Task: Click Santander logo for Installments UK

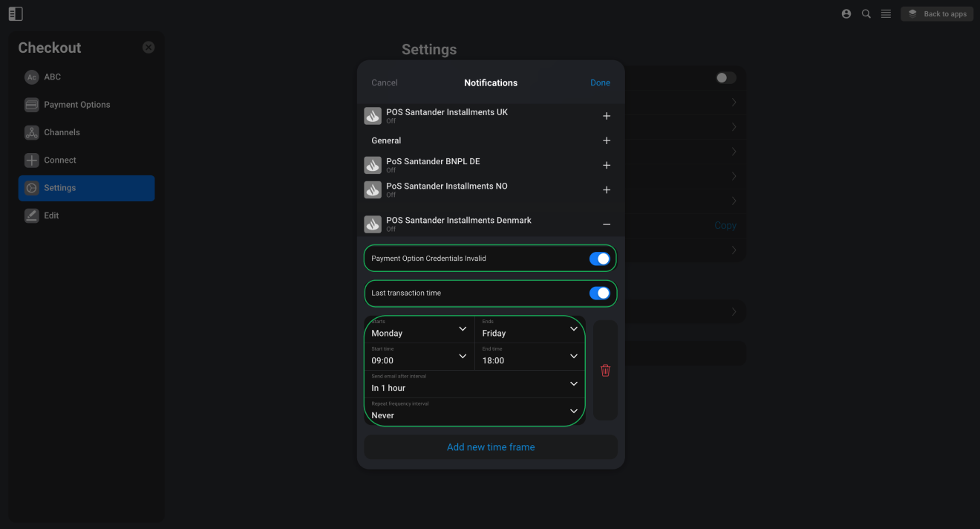Action: tap(373, 116)
